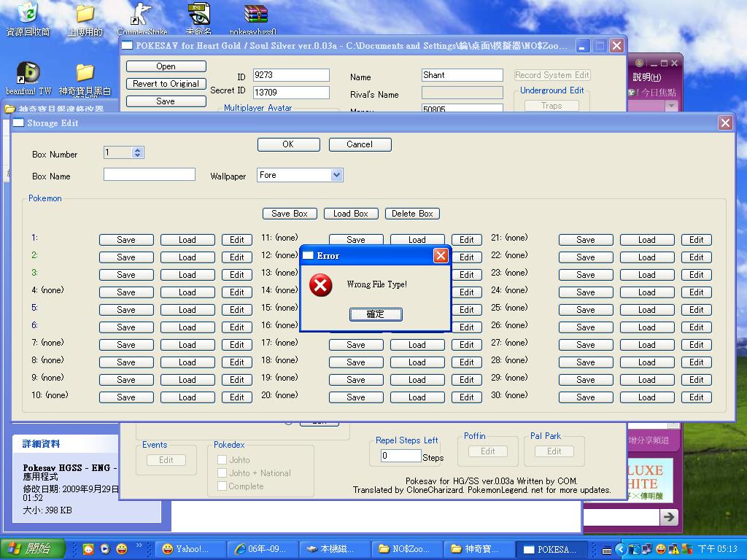Viewport: 747px width, 560px height.
Task: Click the ID field 9273
Action: [x=292, y=75]
